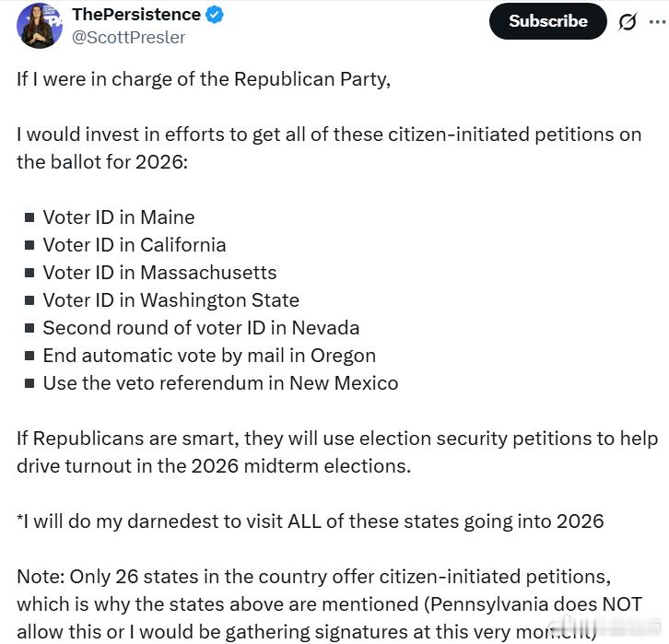669x644 pixels.
Task: Click the Subscribe button
Action: (548, 21)
